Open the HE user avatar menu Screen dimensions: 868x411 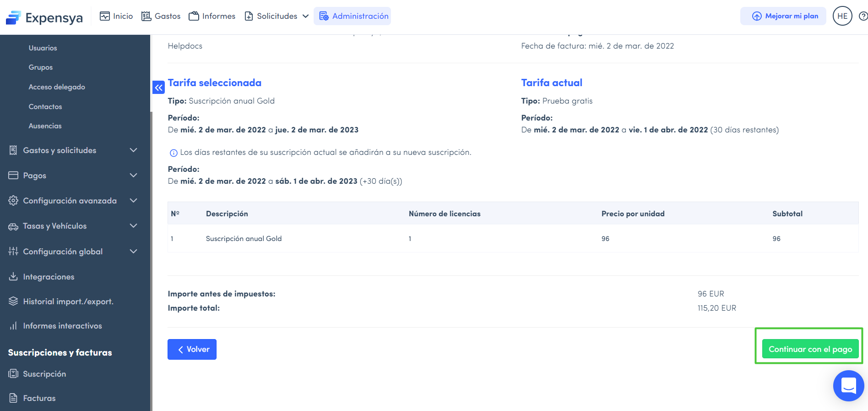(x=842, y=16)
